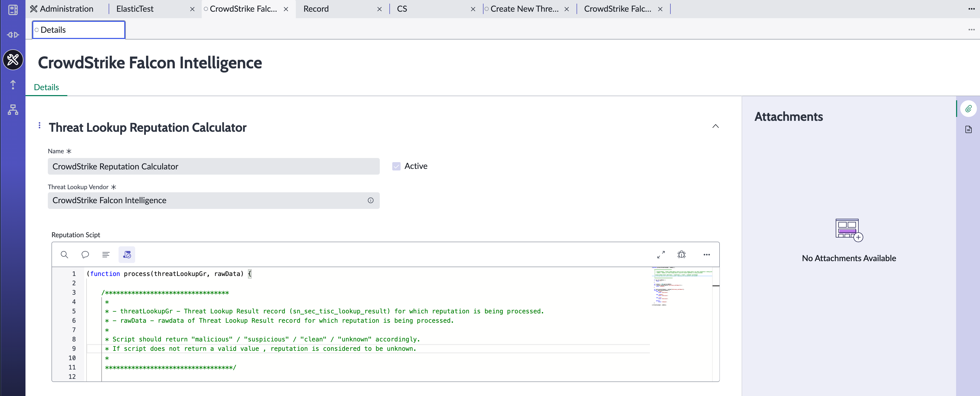Click the line starting If script does not return

tap(261, 349)
